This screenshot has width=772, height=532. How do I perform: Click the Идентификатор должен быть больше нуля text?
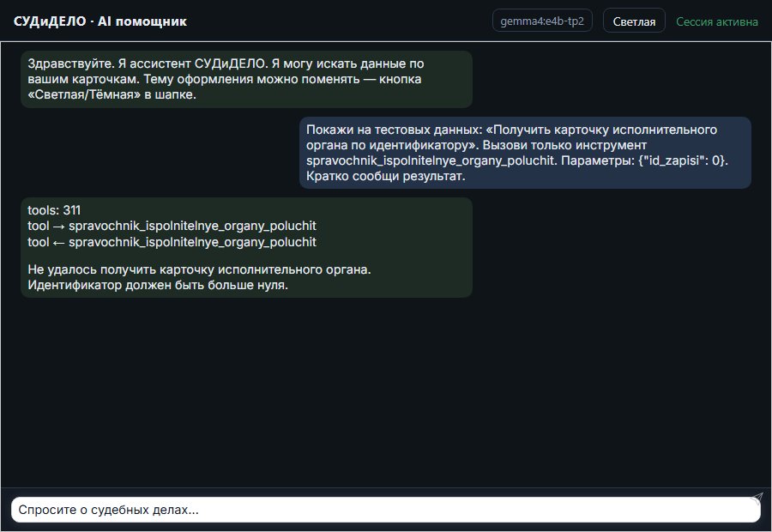coord(158,285)
